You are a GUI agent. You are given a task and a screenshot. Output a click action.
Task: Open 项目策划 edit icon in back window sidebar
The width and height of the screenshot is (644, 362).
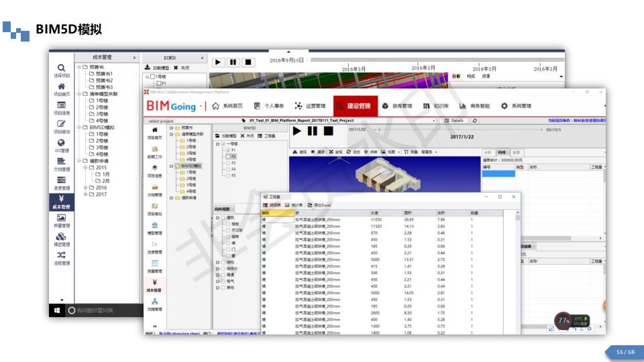coord(61,123)
